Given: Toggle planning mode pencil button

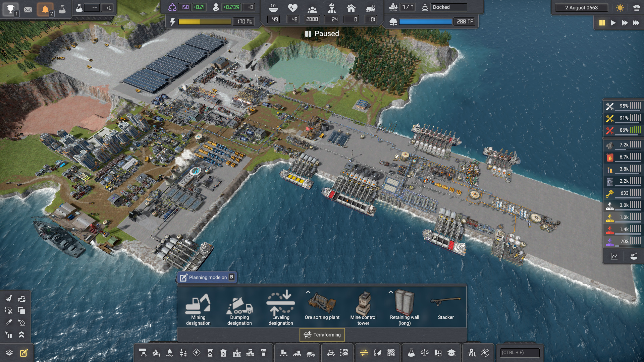Looking at the screenshot, I should pyautogui.click(x=24, y=353).
